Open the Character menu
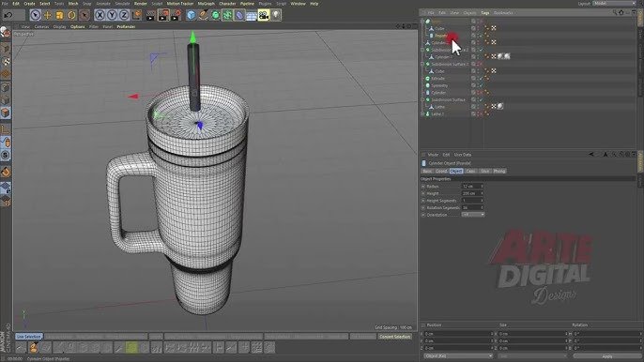The height and width of the screenshot is (362, 644). (227, 4)
